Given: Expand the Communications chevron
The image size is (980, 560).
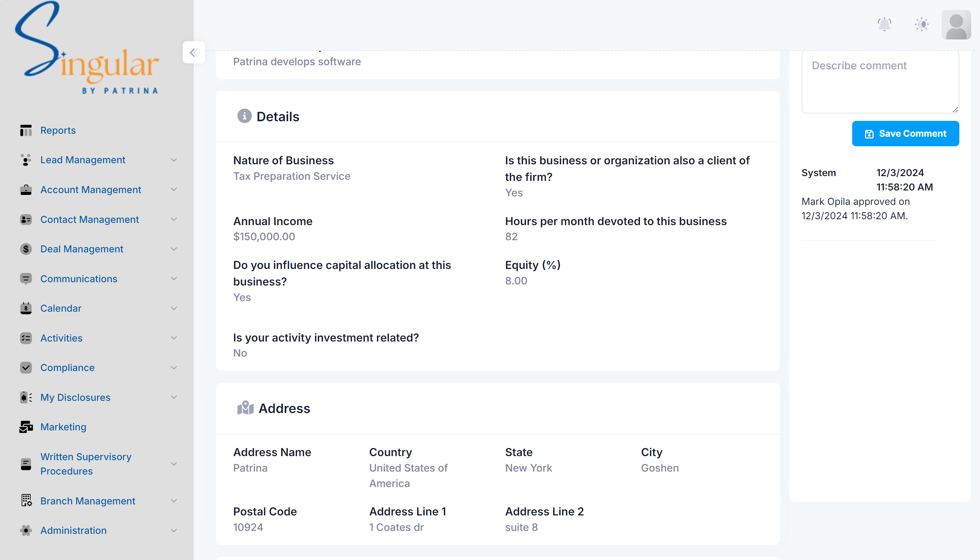Looking at the screenshot, I should click(174, 279).
